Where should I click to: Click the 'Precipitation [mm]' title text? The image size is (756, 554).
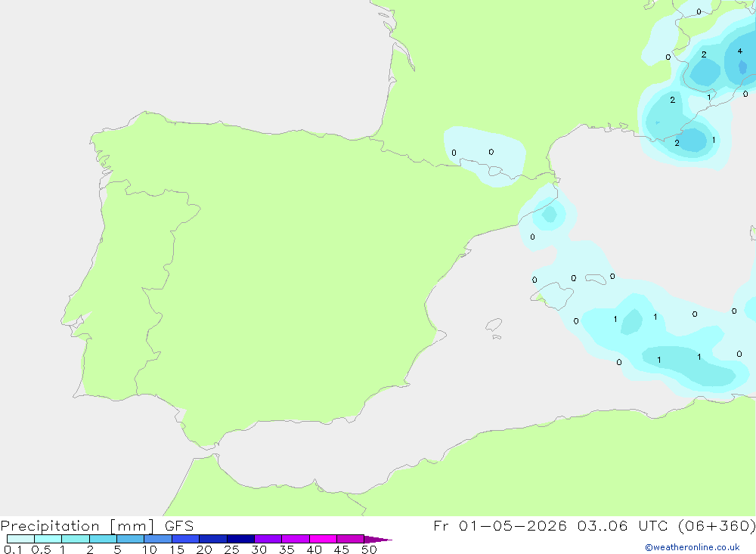point(78,526)
